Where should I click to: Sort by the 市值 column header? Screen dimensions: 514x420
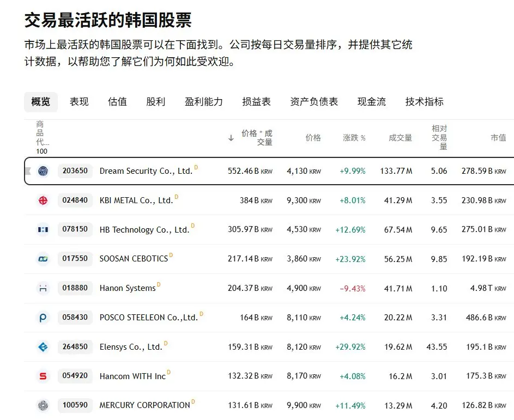[498, 138]
